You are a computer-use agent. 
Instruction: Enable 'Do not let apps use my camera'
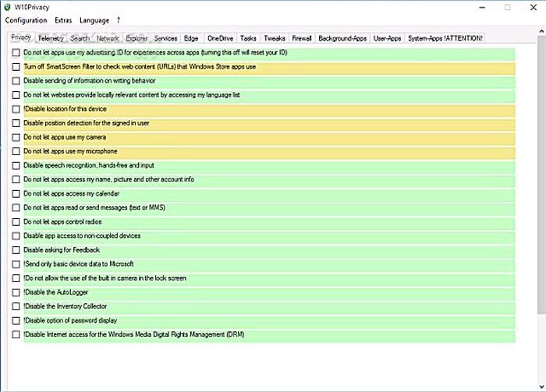click(x=16, y=137)
